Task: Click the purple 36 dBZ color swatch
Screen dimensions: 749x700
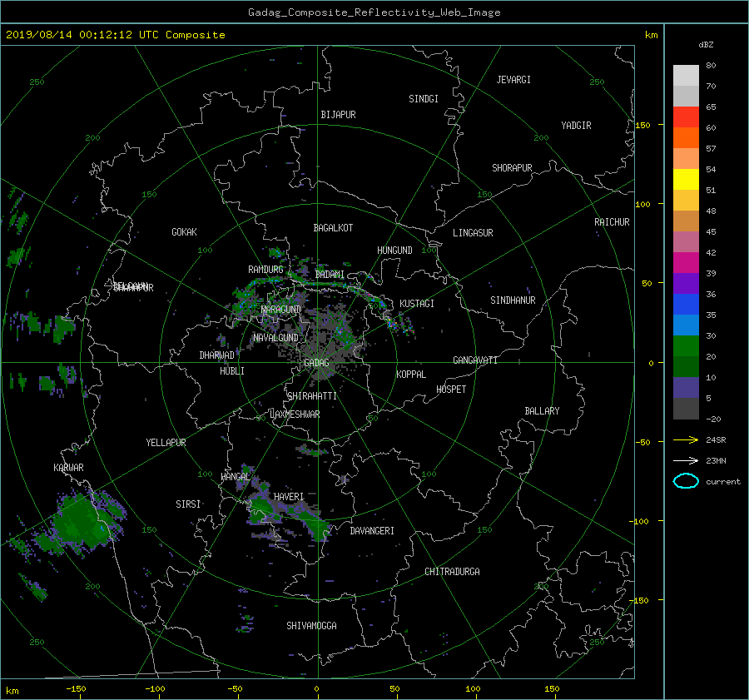Action: point(686,284)
